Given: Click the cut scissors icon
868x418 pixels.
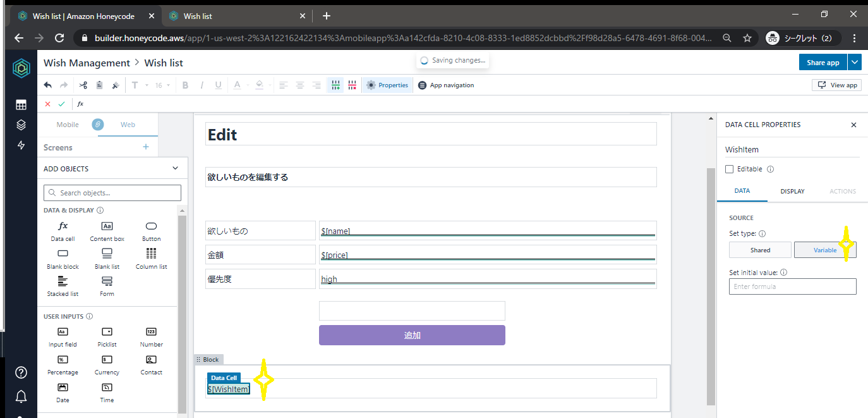Looking at the screenshot, I should click(x=83, y=85).
